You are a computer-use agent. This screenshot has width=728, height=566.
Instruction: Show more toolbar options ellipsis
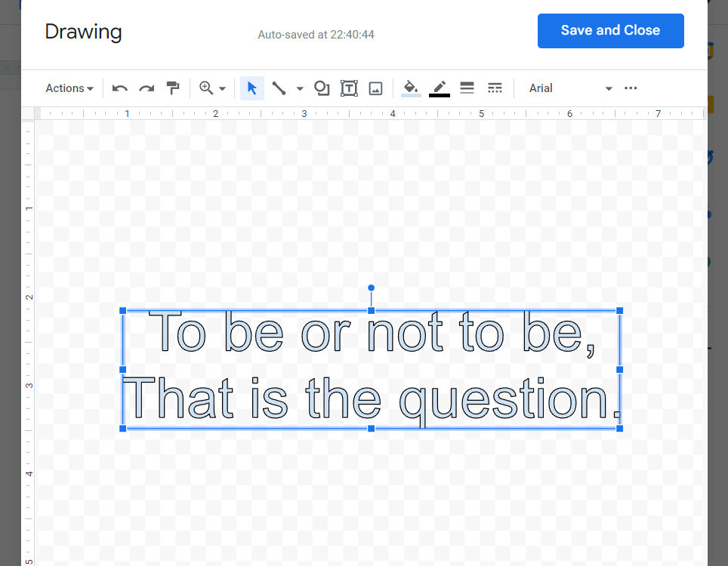[631, 88]
